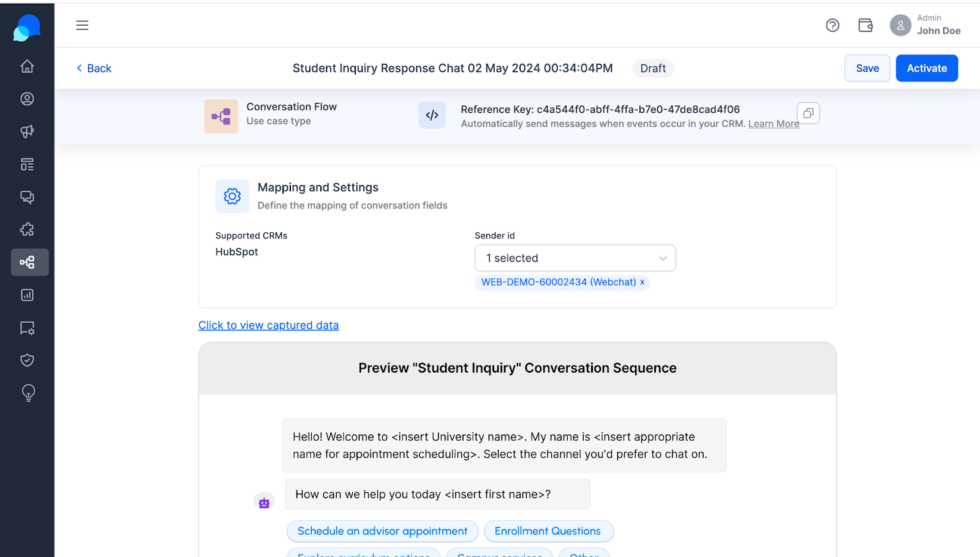Image resolution: width=980 pixels, height=557 pixels.
Task: Click the code reference key icon
Action: [x=432, y=115]
